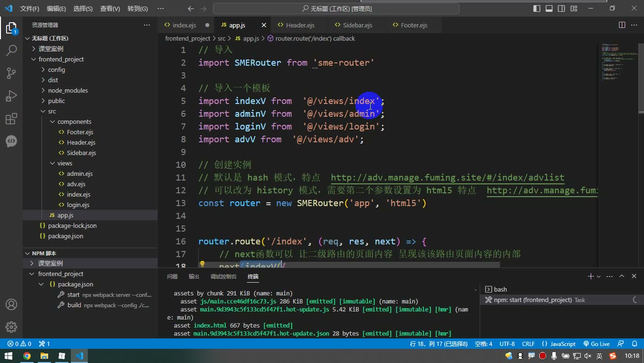Open the Search view in activity bar
644x363 pixels.
click(x=11, y=50)
